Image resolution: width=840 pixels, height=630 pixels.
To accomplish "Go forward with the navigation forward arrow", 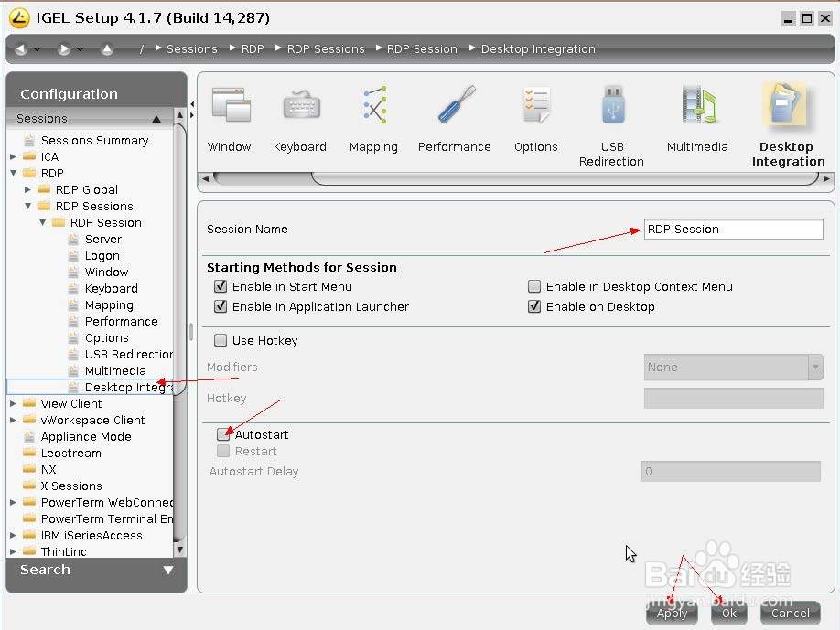I will (x=64, y=49).
